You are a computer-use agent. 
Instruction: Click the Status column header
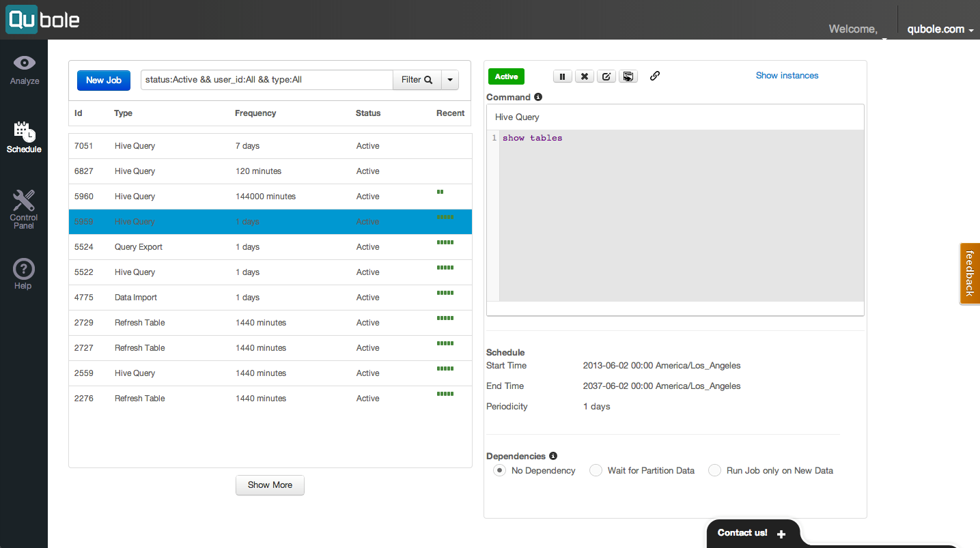click(x=368, y=113)
